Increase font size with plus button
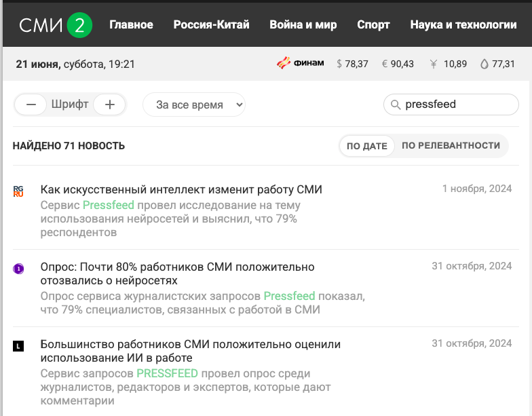 click(x=109, y=105)
